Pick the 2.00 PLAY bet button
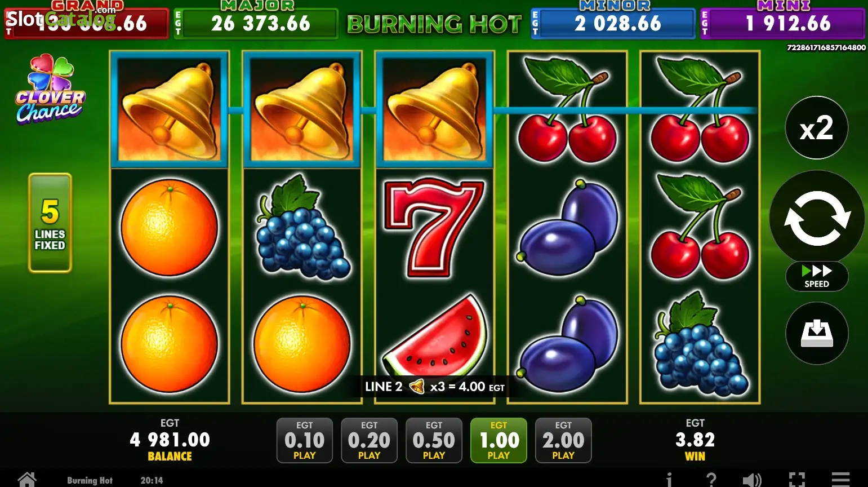 [563, 440]
